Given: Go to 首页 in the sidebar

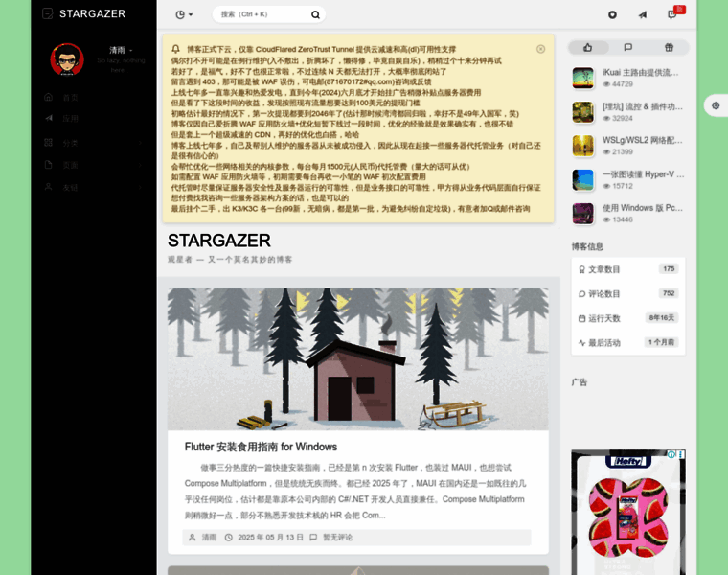Looking at the screenshot, I should click(x=71, y=98).
